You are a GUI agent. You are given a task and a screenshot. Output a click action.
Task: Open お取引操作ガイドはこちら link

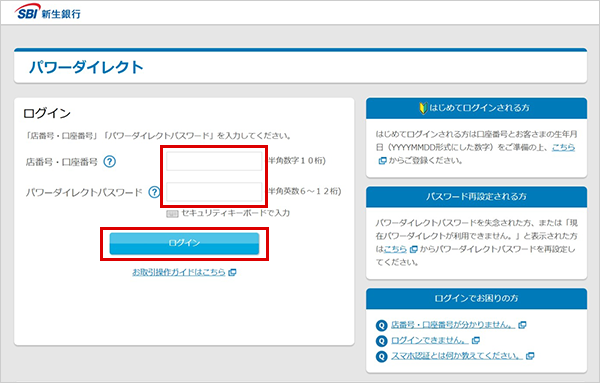(179, 272)
